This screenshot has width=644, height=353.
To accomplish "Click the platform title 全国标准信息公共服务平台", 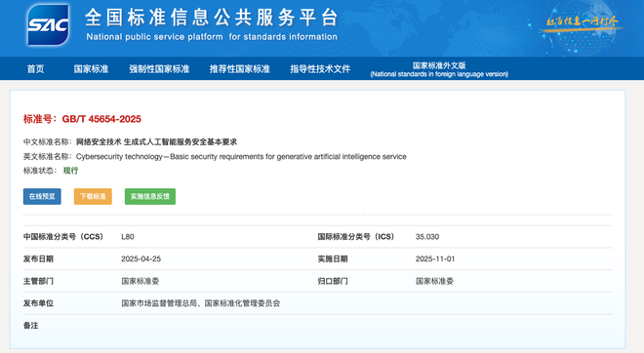I will 212,18.
